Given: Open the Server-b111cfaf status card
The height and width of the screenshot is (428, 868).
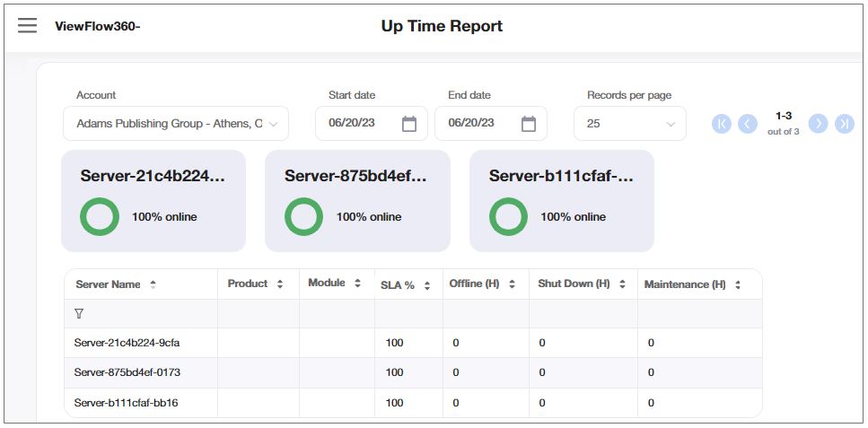Looking at the screenshot, I should point(561,200).
